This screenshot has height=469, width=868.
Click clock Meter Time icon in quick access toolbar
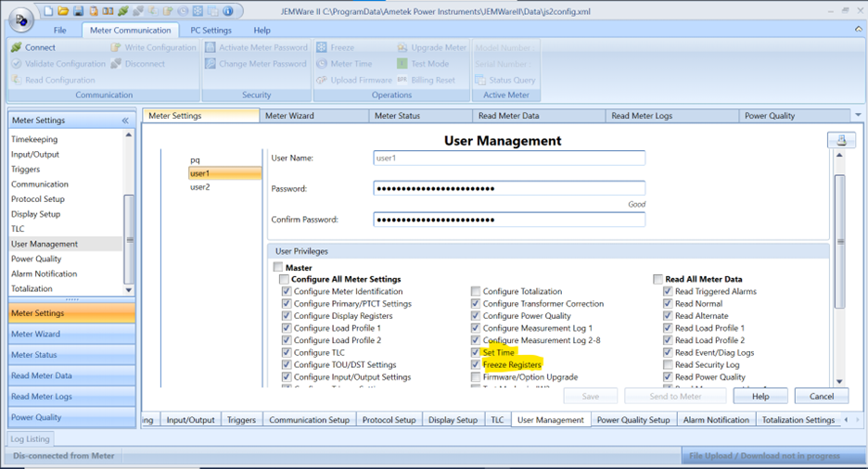[x=183, y=11]
